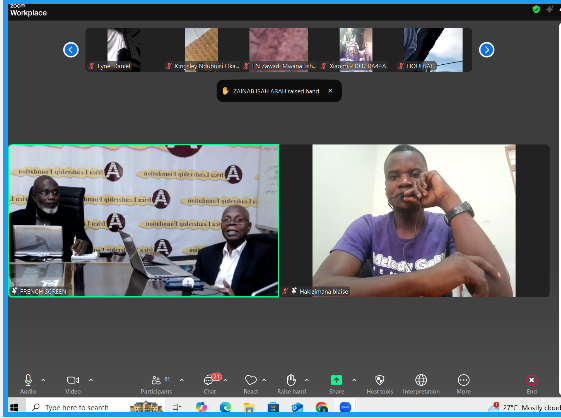561x418 pixels.
Task: Select the rightmost participant thumbnail
Action: tap(433, 50)
